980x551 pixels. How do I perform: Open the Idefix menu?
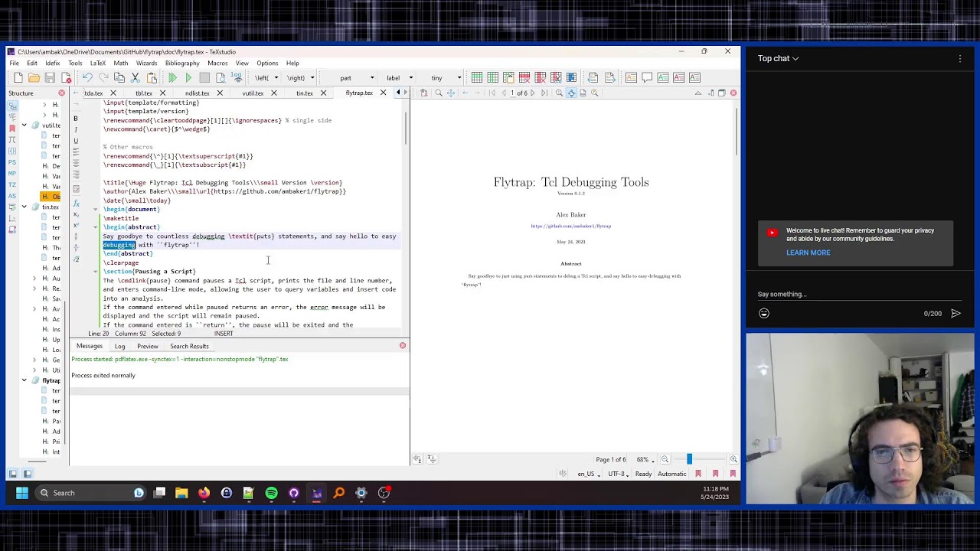52,63
